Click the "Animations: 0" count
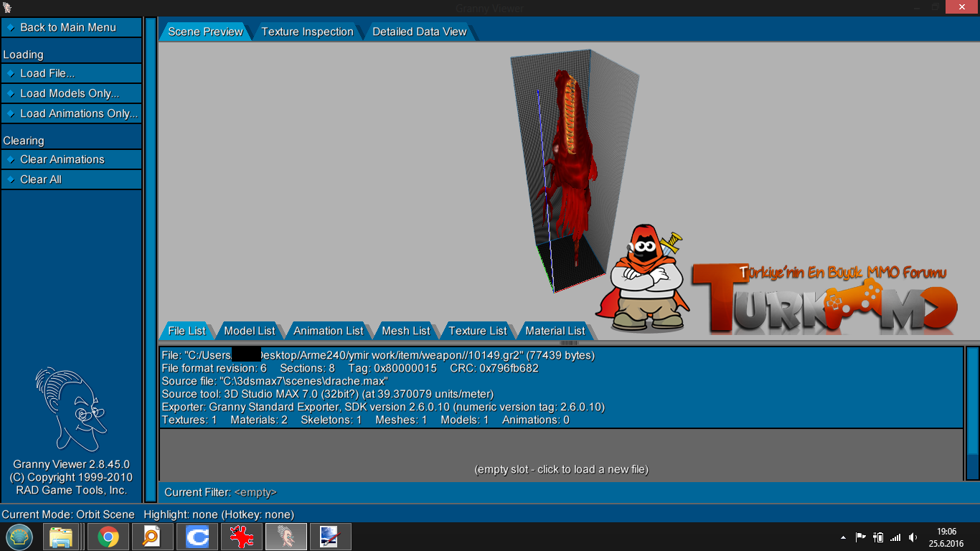Image resolution: width=980 pixels, height=551 pixels. click(535, 420)
